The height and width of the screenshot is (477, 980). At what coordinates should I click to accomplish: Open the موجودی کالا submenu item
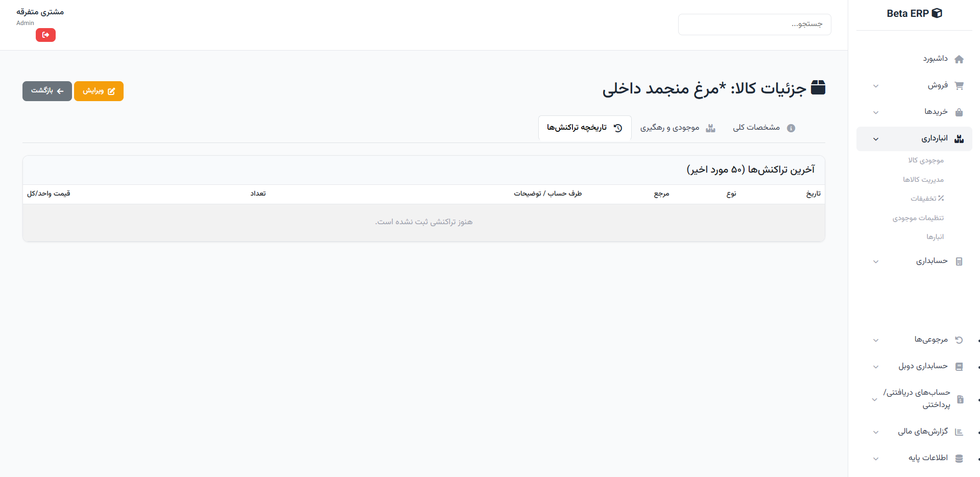pos(926,160)
